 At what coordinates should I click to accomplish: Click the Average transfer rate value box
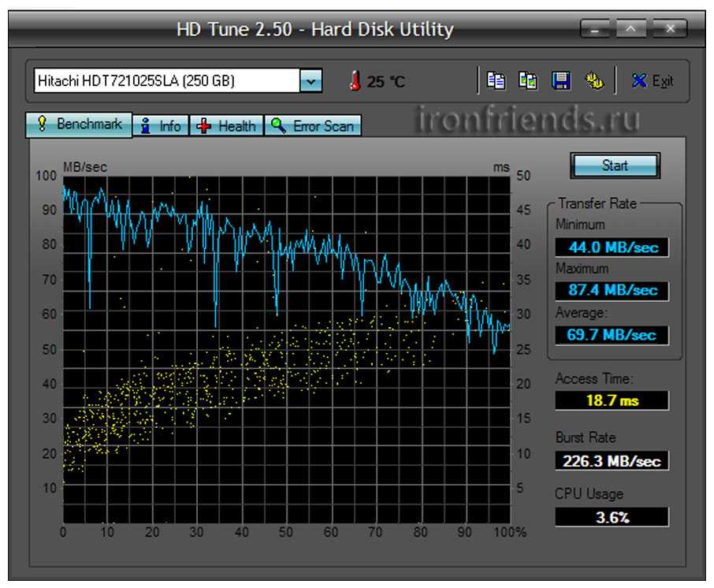pyautogui.click(x=612, y=335)
